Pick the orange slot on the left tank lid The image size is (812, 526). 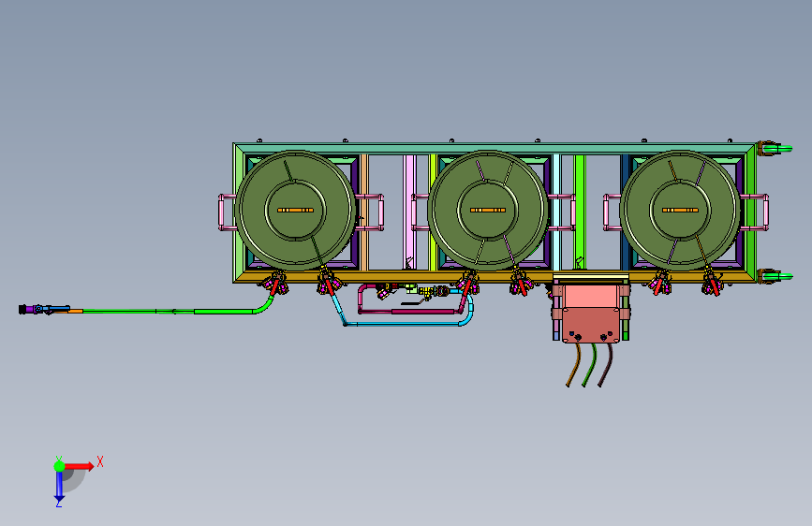[x=295, y=211]
